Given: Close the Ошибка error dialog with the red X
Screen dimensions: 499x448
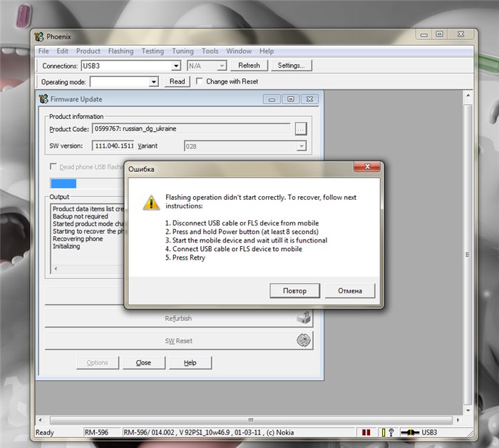Looking at the screenshot, I should 366,168.
